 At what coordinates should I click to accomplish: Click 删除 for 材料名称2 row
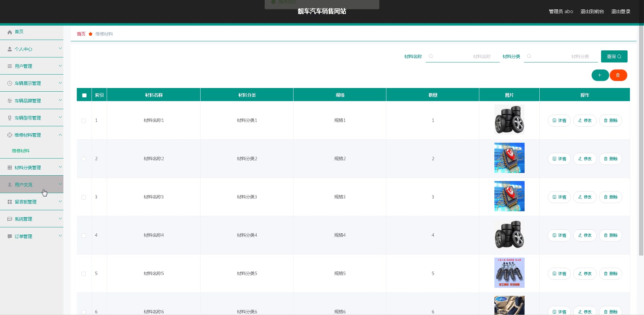click(610, 159)
